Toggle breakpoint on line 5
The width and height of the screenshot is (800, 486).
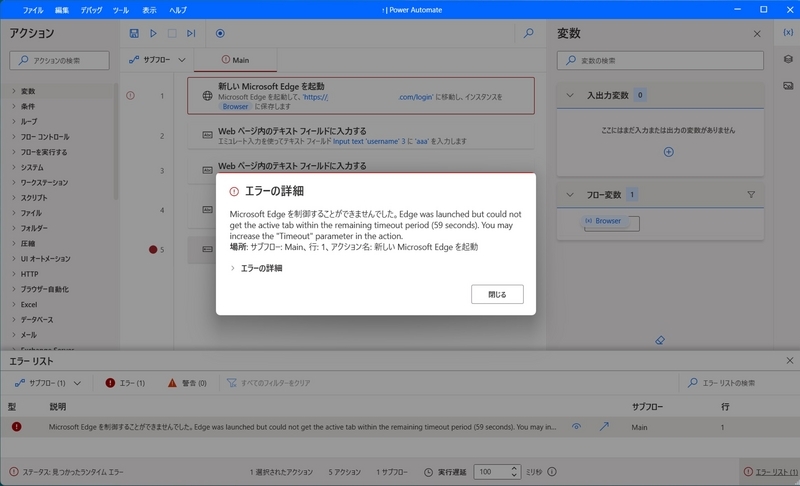(x=153, y=249)
